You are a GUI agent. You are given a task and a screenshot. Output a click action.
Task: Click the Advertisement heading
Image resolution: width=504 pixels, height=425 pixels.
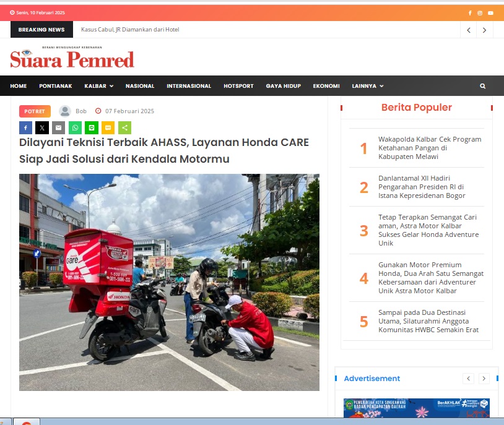tap(372, 379)
